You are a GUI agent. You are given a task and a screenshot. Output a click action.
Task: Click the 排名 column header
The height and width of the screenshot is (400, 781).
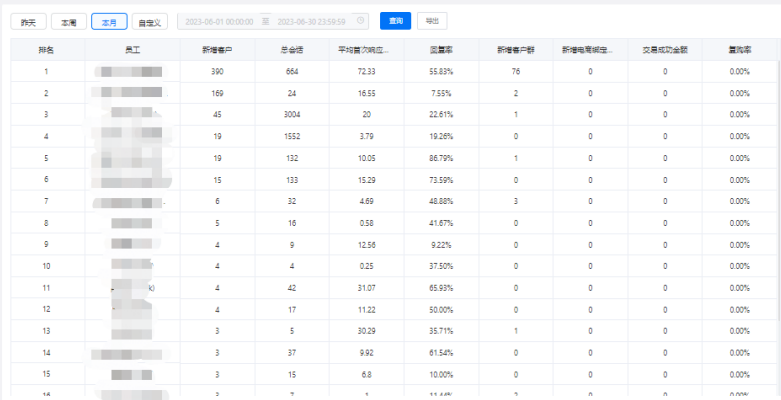pyautogui.click(x=46, y=49)
